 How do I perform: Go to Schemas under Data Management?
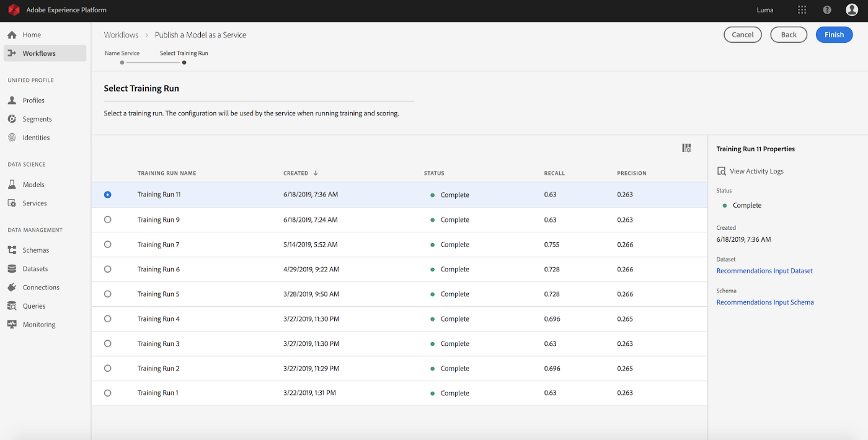(x=35, y=250)
